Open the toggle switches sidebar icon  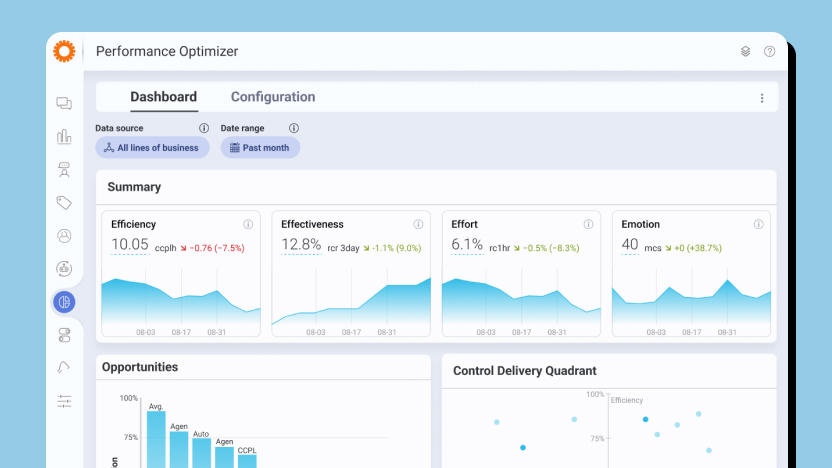pos(64,335)
